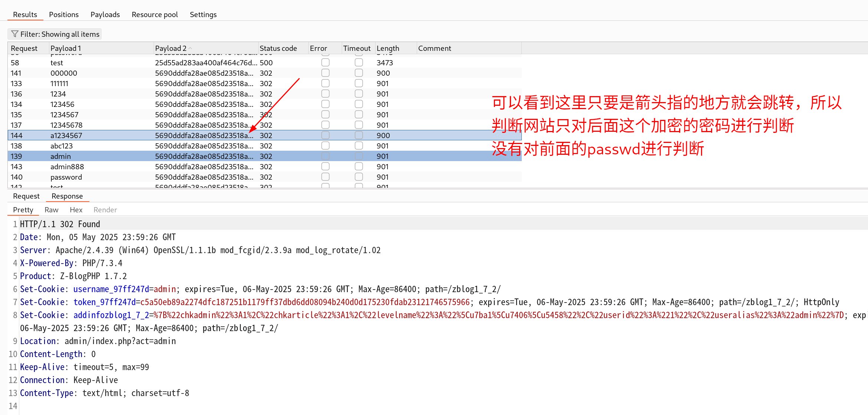Open the Render response view
868x415 pixels.
click(105, 210)
